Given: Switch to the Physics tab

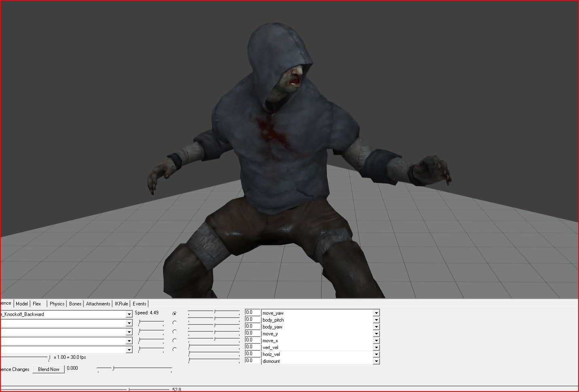Looking at the screenshot, I should [x=57, y=304].
